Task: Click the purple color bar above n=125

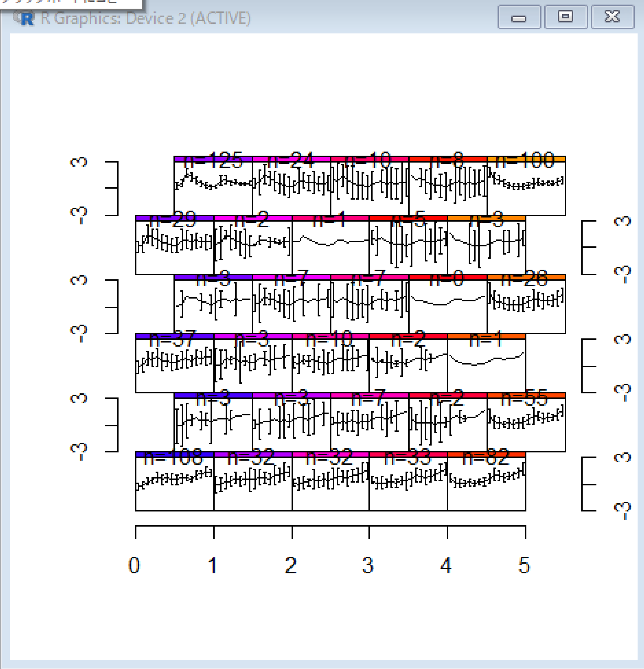Action: pyautogui.click(x=213, y=159)
